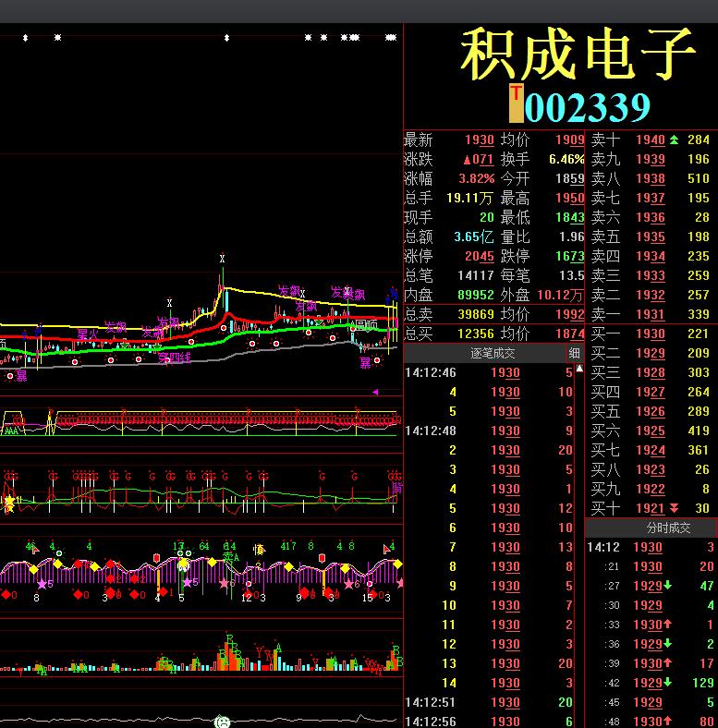Click the 总笔 value 14117
Viewport: 718px width, 728px height.
point(476,276)
